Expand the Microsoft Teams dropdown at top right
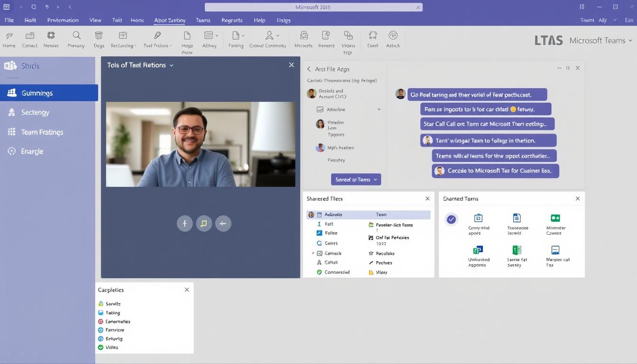The height and width of the screenshot is (364, 637). [630, 41]
